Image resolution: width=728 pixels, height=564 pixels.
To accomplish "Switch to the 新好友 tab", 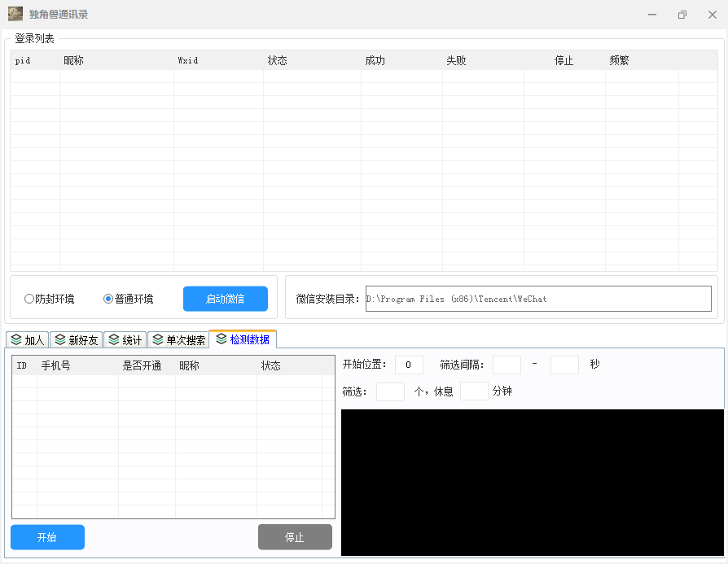I will (x=76, y=340).
